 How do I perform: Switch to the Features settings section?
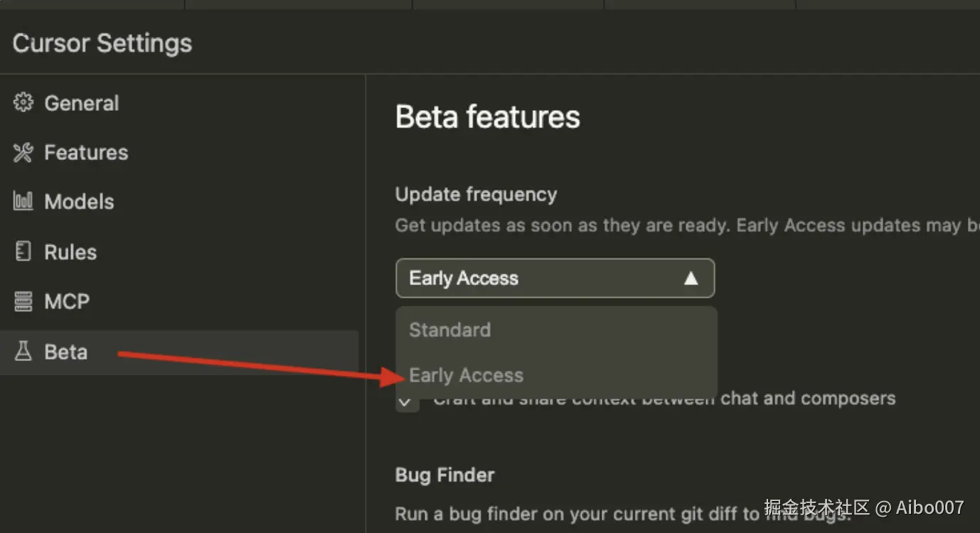[x=86, y=152]
